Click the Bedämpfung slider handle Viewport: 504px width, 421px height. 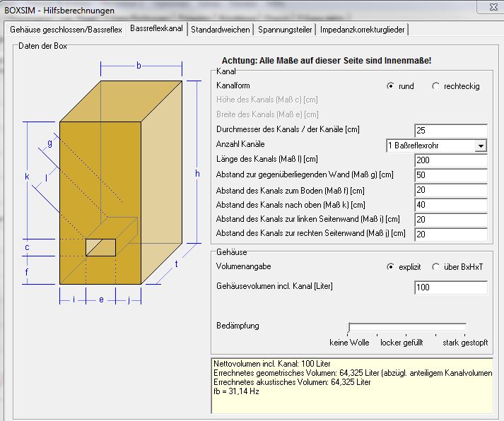pyautogui.click(x=348, y=327)
